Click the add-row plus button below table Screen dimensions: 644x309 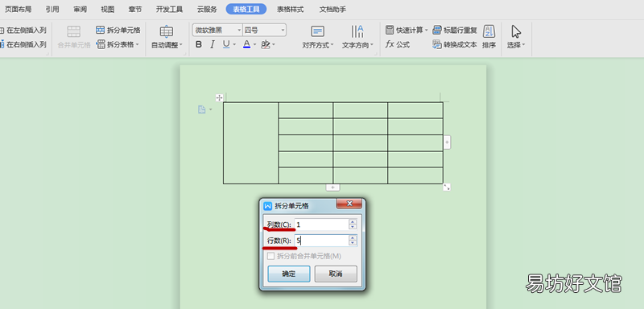332,187
